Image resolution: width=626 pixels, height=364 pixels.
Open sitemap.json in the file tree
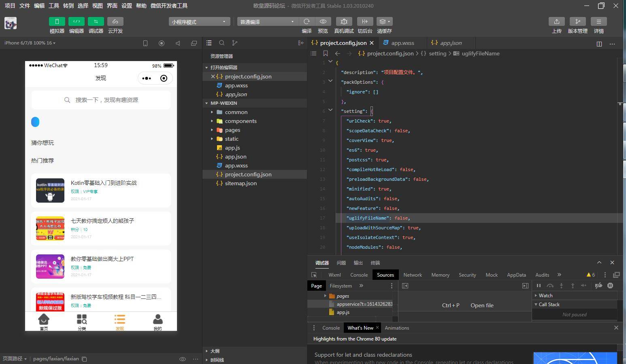tap(241, 183)
